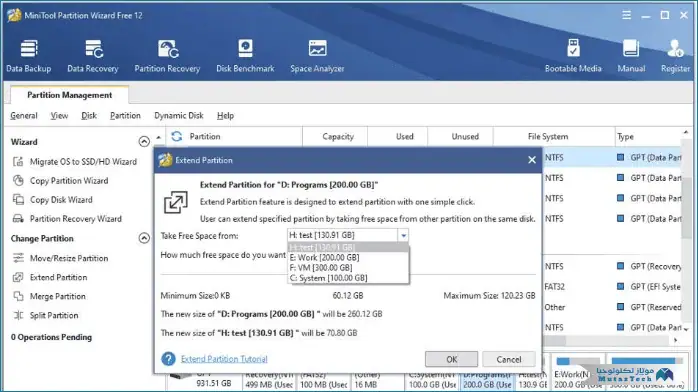The width and height of the screenshot is (698, 392).
Task: Open the Partition menu
Action: tap(125, 116)
